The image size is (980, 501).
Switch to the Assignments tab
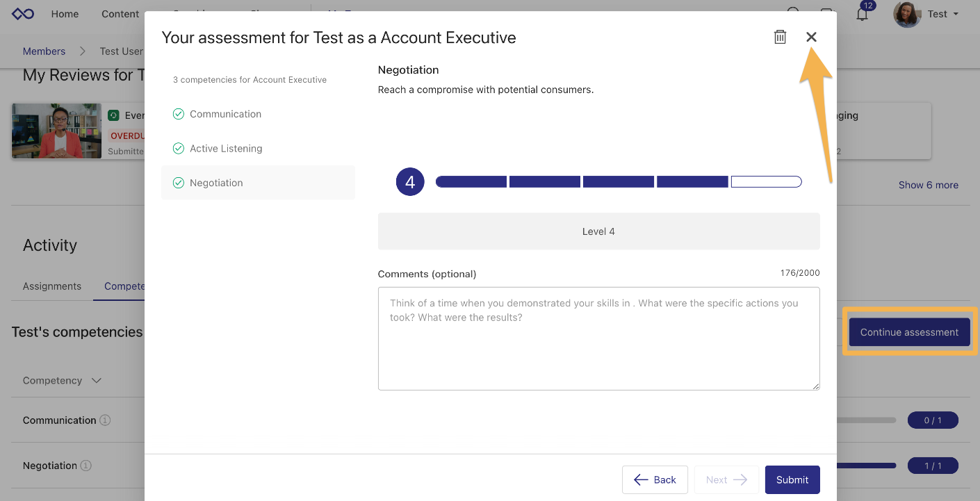(x=51, y=286)
